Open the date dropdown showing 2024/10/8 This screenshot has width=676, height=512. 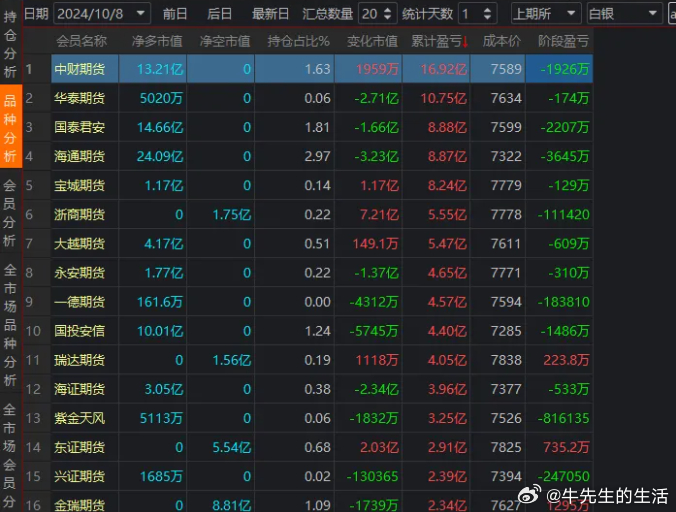(x=102, y=14)
